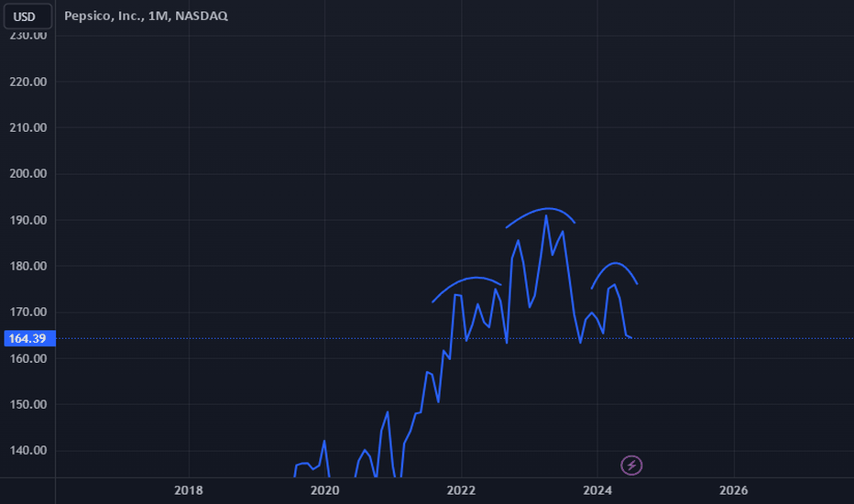Click the 220.00 price axis label
854x504 pixels.
[x=28, y=82]
